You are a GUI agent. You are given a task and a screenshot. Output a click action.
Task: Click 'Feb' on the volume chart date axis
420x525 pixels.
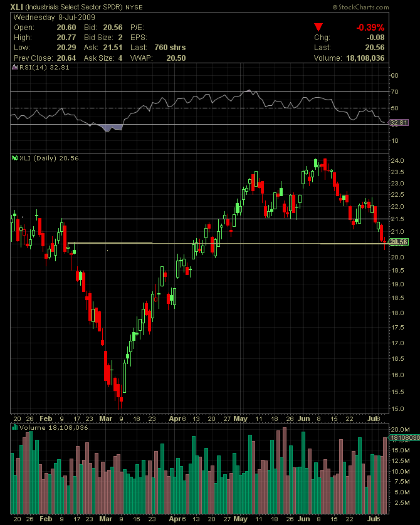(46, 519)
